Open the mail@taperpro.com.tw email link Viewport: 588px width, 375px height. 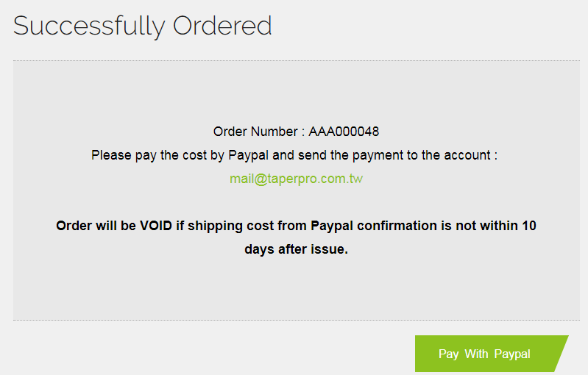[x=296, y=179]
